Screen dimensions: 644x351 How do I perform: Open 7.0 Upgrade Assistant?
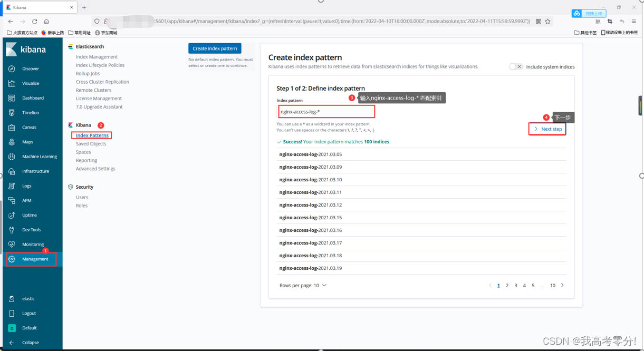(x=99, y=107)
